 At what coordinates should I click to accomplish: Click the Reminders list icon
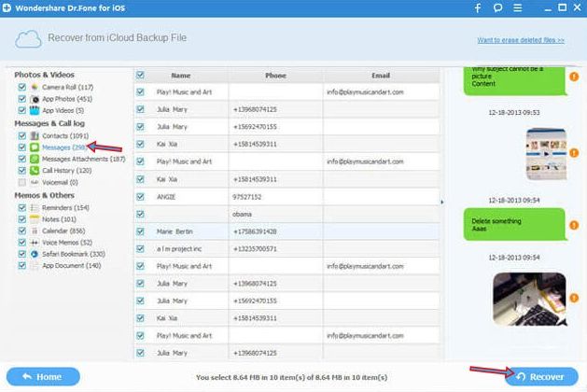[35, 207]
